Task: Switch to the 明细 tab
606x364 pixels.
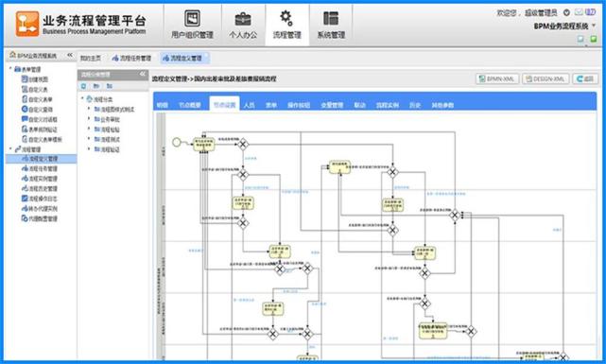Action: point(162,105)
